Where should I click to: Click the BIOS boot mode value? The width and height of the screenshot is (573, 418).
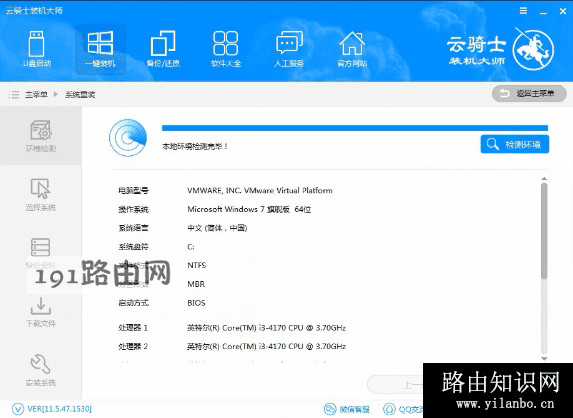(x=196, y=303)
